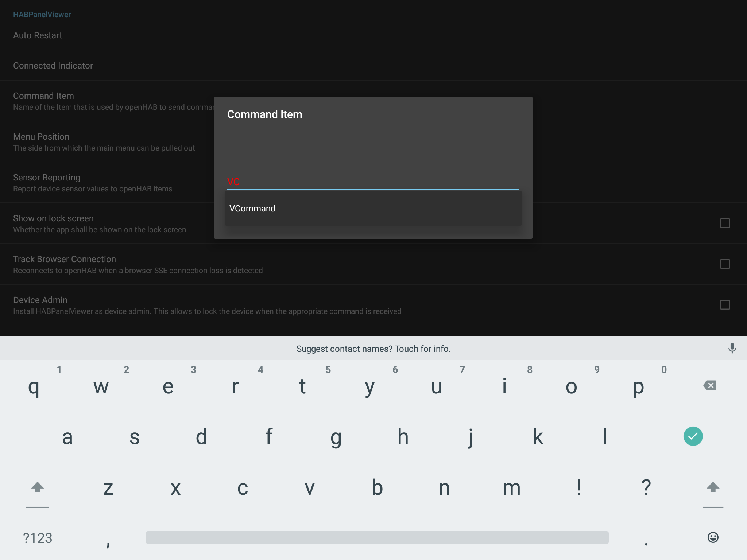747x560 pixels.
Task: Switch to ?123 symbols keyboard
Action: [x=38, y=538]
